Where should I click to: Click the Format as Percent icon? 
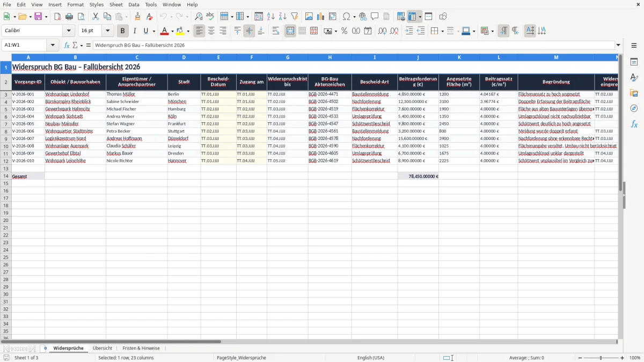click(344, 31)
